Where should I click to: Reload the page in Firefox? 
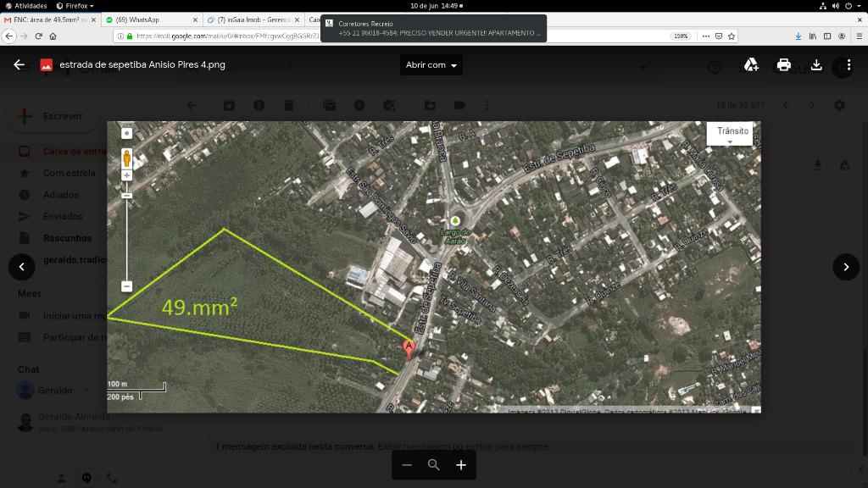[x=38, y=36]
